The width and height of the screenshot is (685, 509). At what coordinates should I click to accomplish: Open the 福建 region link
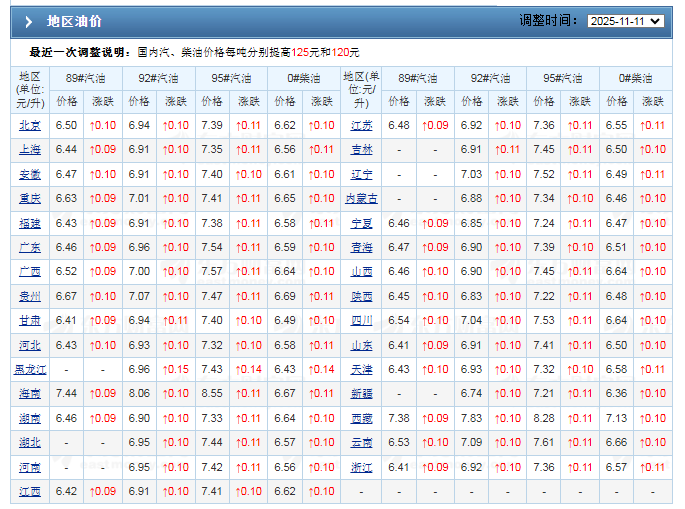pyautogui.click(x=30, y=223)
